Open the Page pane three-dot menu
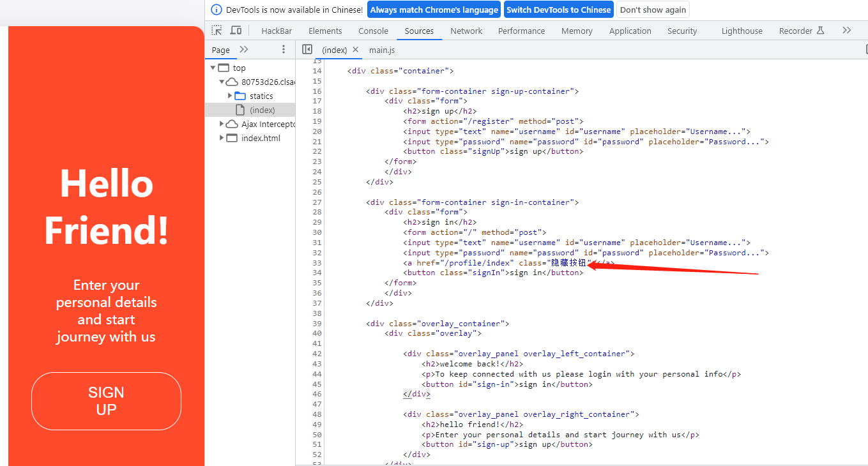The image size is (868, 466). point(284,50)
